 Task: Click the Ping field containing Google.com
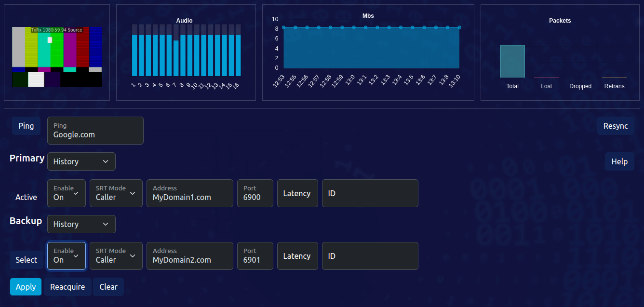(95, 131)
